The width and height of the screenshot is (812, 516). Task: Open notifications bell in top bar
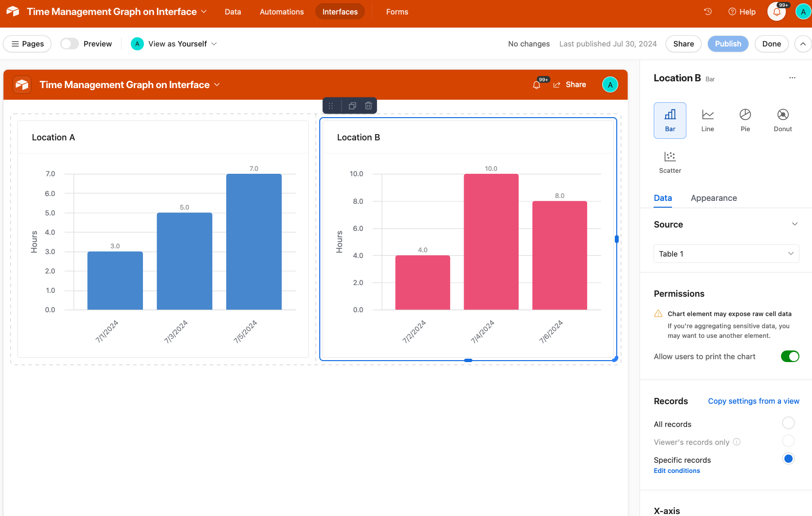pos(777,12)
